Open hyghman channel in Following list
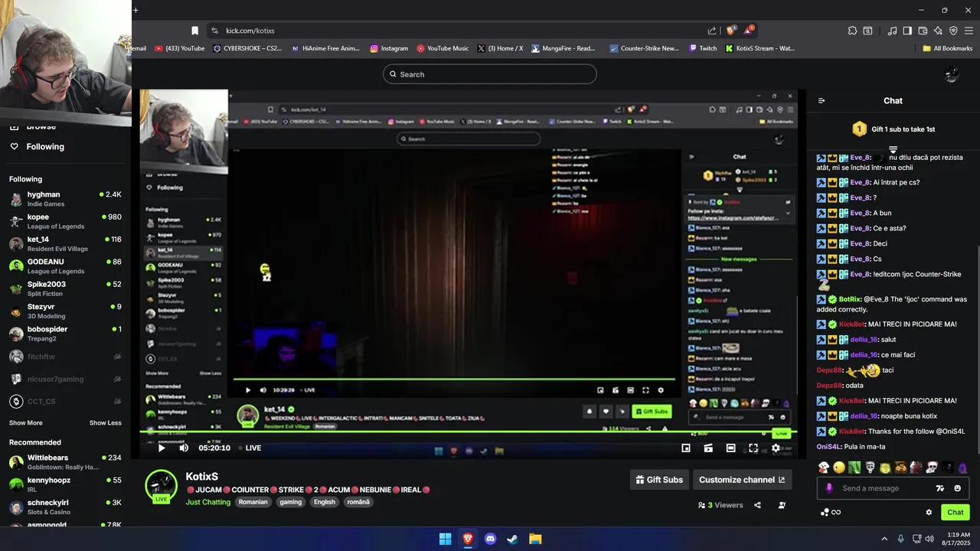The image size is (980, 551). [65, 199]
